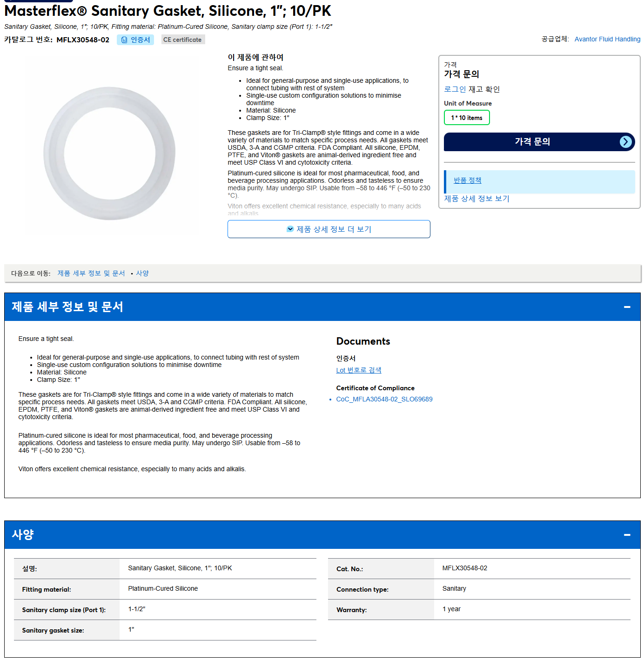
Task: Open the CE certificate tag
Action: (183, 40)
